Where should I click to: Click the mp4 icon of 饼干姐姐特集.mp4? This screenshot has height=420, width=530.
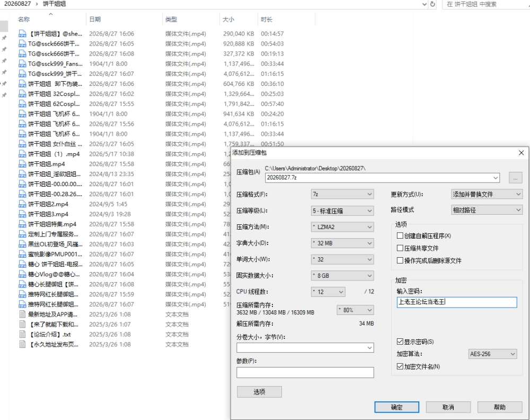22,224
